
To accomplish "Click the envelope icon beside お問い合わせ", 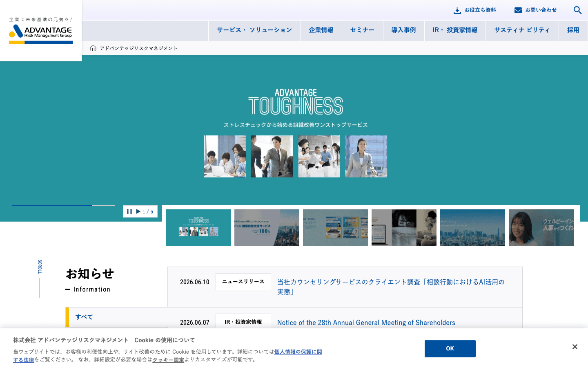I will (x=518, y=10).
